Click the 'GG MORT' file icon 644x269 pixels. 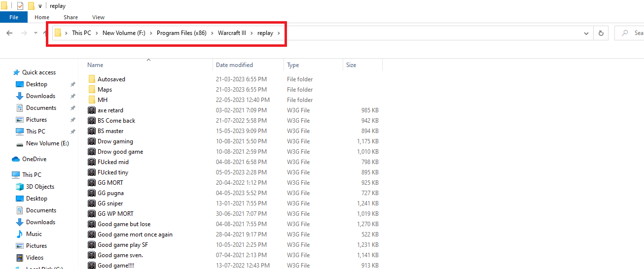tap(92, 183)
